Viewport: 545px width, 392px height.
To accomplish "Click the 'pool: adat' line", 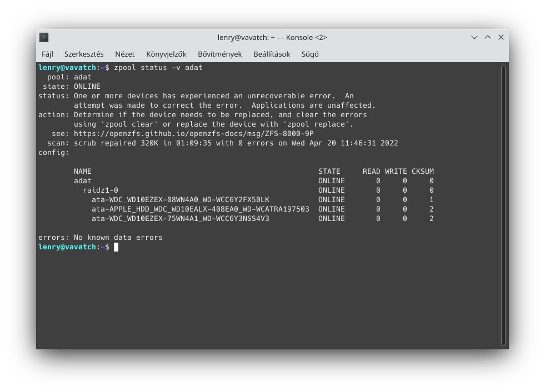I will pos(69,77).
